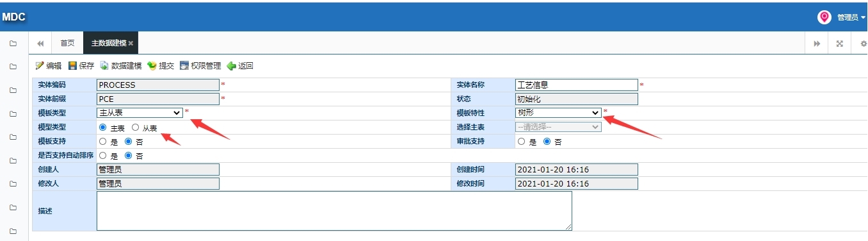The width and height of the screenshot is (868, 241).
Task: Toggle fullscreen with the expand icon
Action: click(840, 43)
